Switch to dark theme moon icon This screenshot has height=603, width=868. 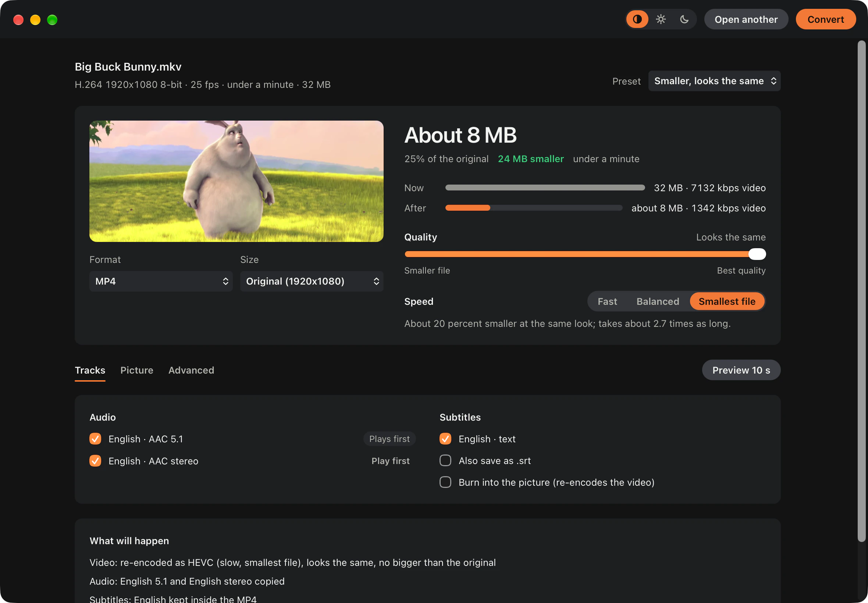pyautogui.click(x=684, y=19)
